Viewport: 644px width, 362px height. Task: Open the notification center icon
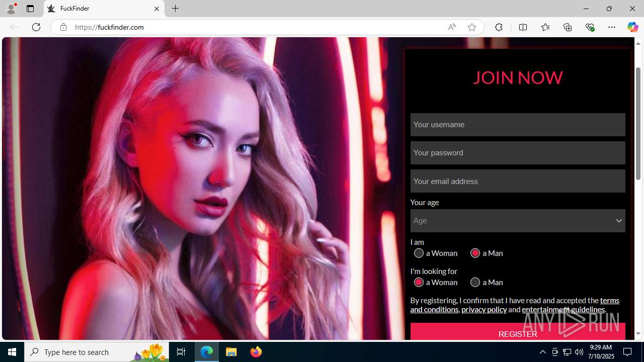click(628, 352)
